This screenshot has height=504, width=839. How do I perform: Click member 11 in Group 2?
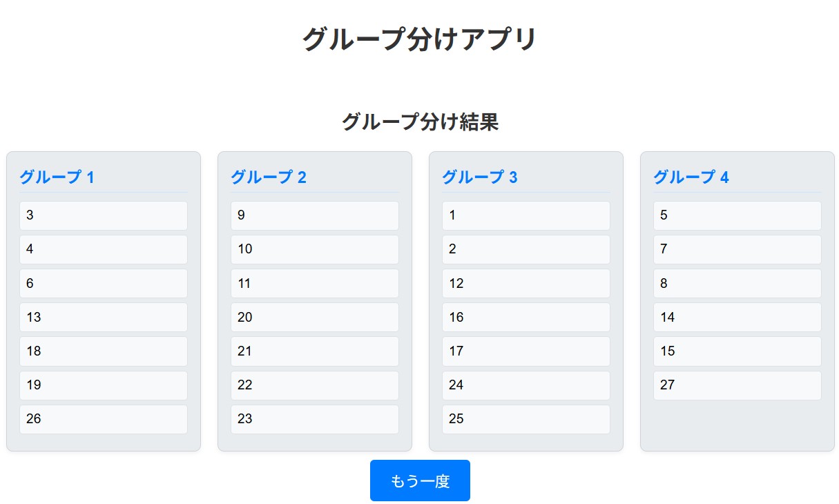click(x=315, y=284)
